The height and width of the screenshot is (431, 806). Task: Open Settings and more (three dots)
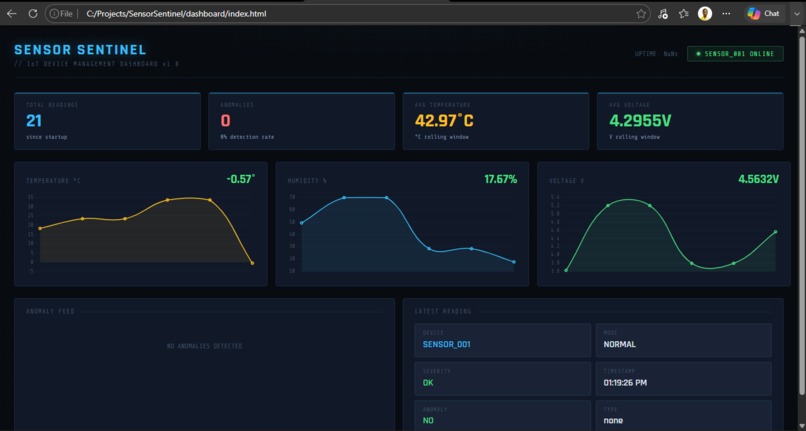coord(726,14)
